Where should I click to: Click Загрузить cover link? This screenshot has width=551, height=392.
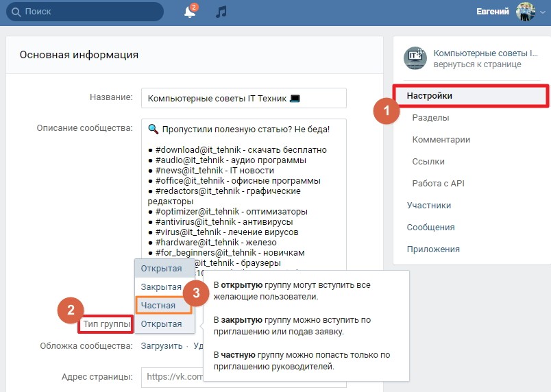(162, 346)
